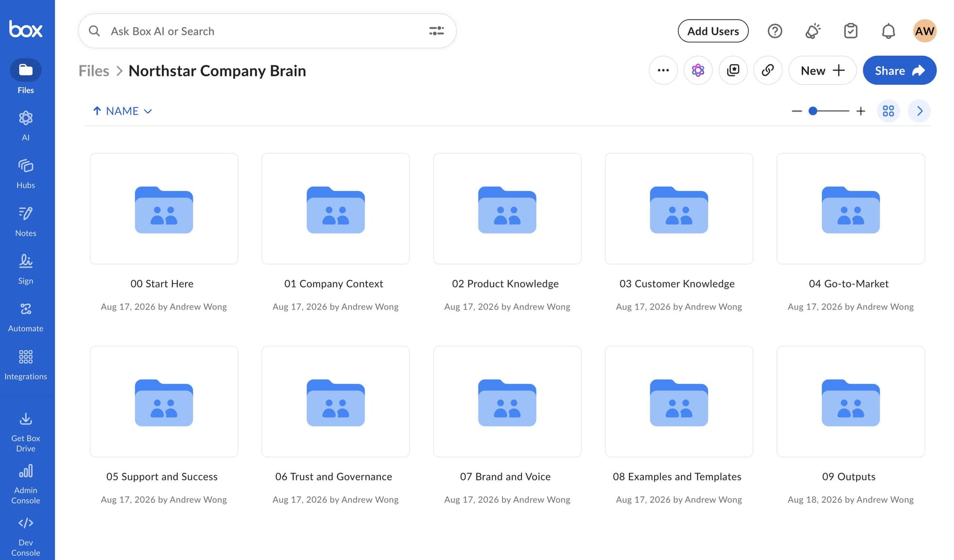
Task: Open the Dev Console
Action: pos(25,537)
